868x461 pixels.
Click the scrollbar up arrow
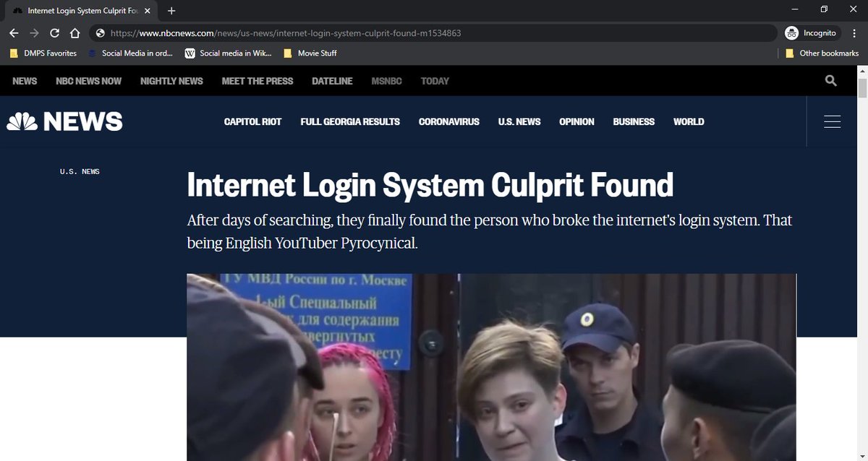tap(861, 71)
